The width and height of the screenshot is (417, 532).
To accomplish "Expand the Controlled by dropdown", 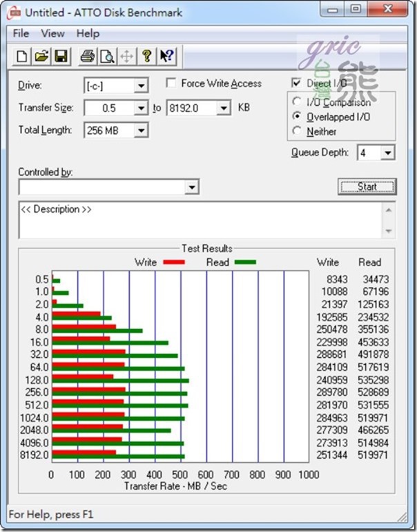I will click(x=191, y=187).
